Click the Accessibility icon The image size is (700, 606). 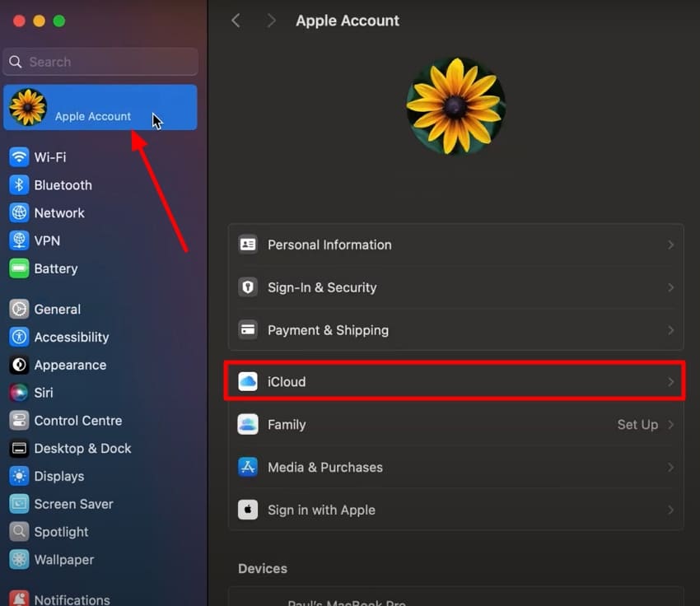19,337
